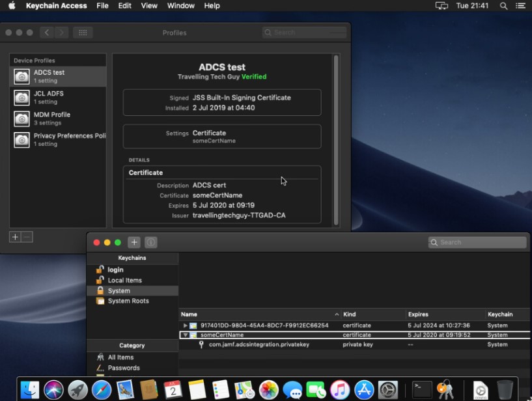Viewport: 532px width, 401px height.
Task: Open the Calendar app in dock
Action: [173, 390]
